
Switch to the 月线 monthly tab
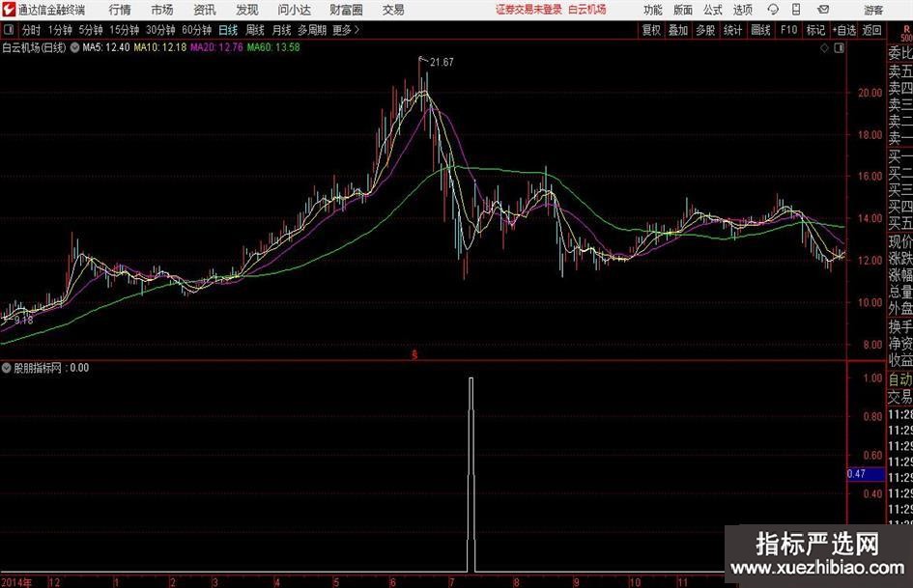pos(281,30)
